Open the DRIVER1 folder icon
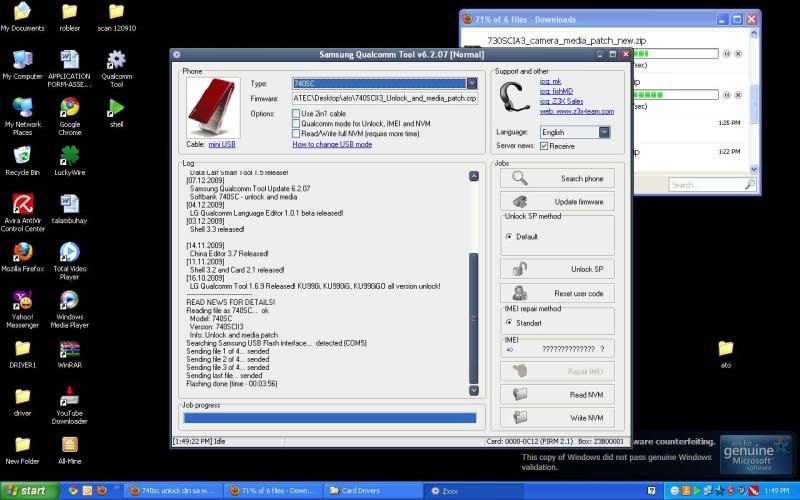 click(22, 353)
